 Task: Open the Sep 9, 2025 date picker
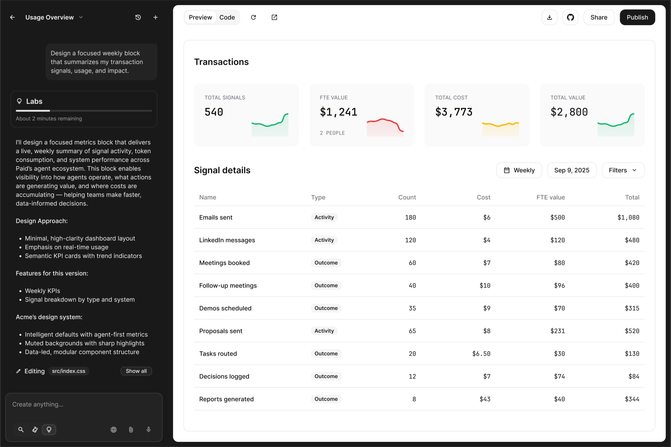pos(572,170)
